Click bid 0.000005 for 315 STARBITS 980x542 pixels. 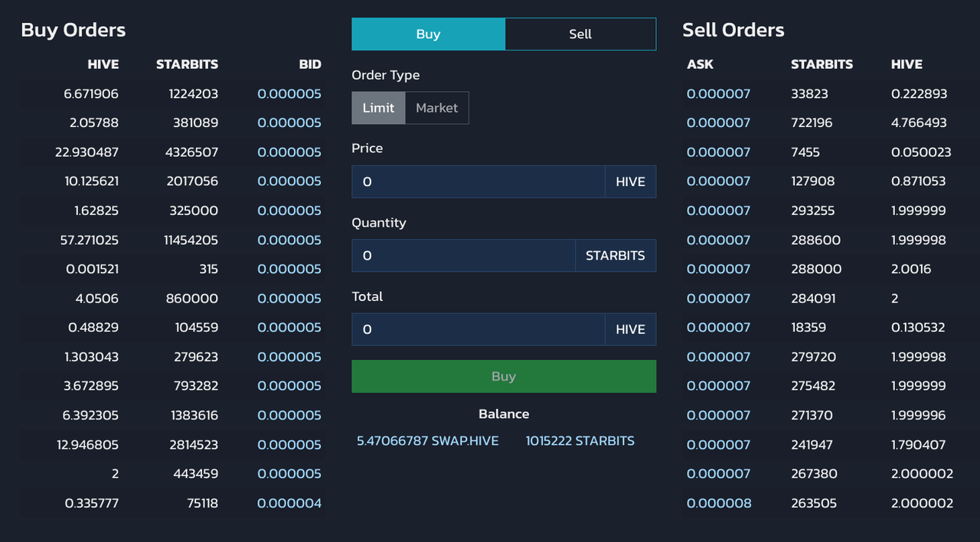pyautogui.click(x=289, y=269)
